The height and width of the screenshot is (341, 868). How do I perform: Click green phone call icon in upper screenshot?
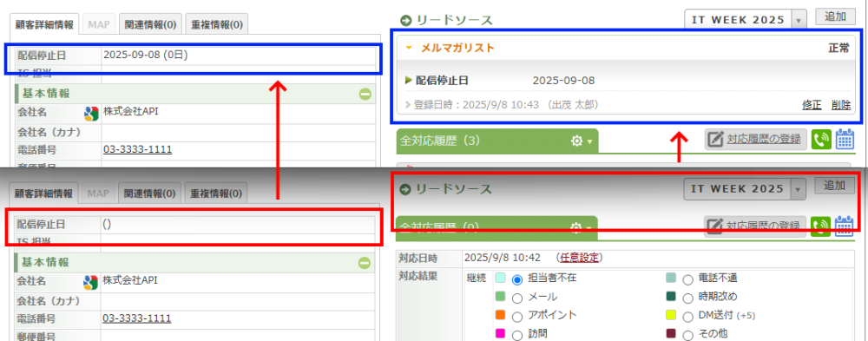tap(822, 140)
